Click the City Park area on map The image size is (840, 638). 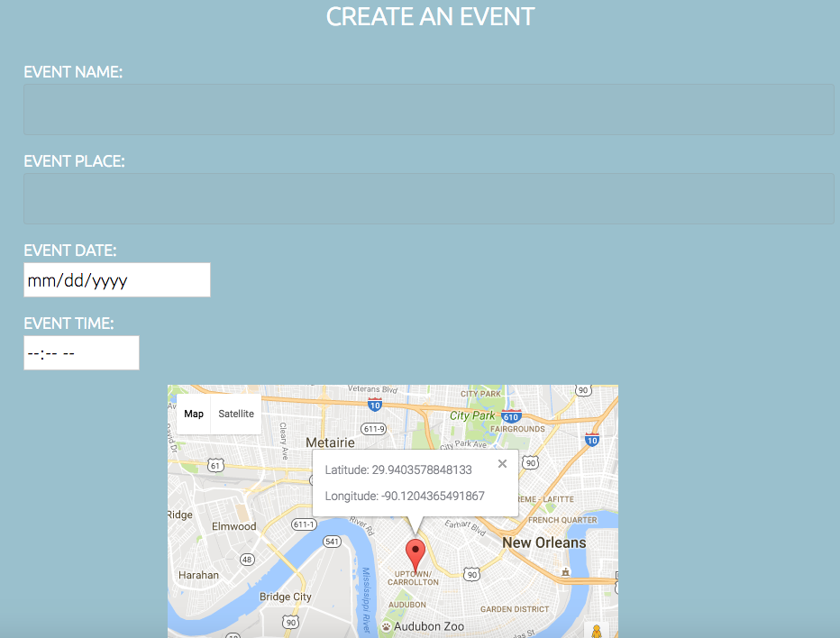click(475, 415)
